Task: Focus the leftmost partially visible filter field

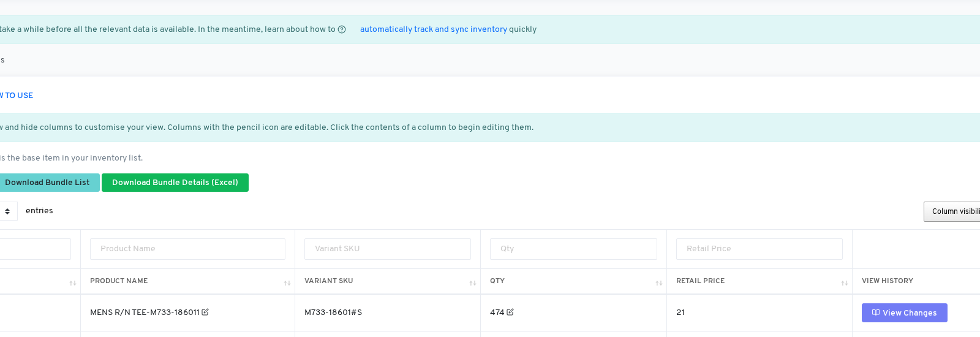Action: 35,249
